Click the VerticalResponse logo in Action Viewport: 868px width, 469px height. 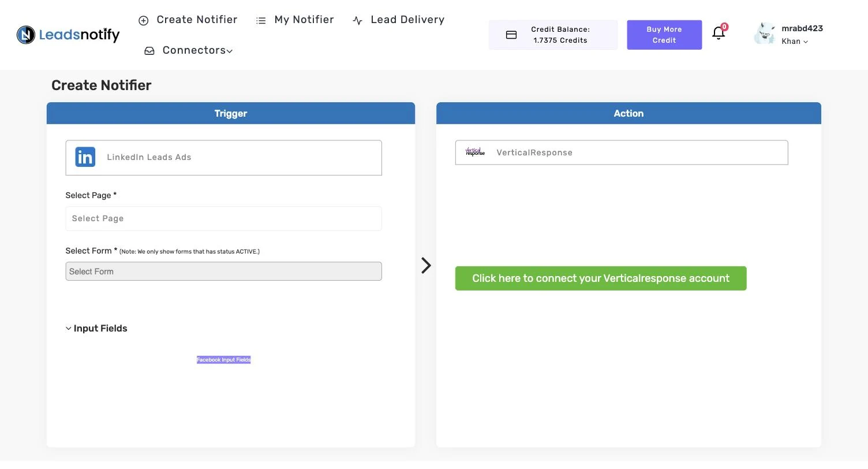(x=475, y=152)
